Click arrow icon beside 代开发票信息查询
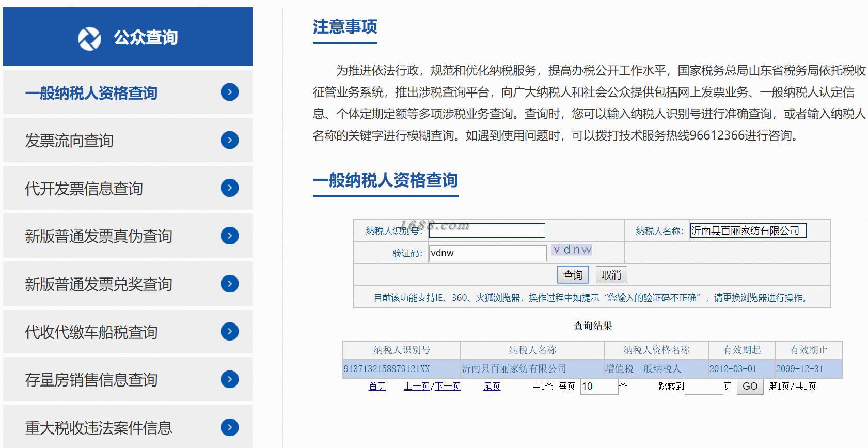The image size is (868, 448). click(x=230, y=188)
